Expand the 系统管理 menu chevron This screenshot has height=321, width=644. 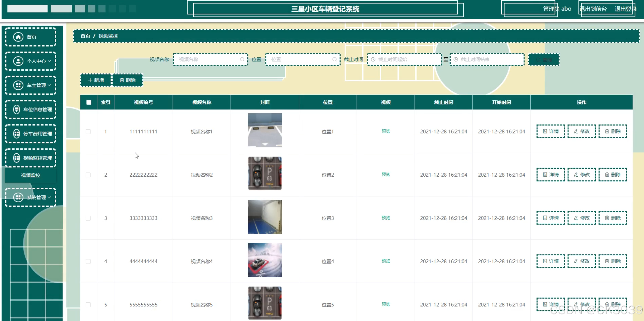49,197
